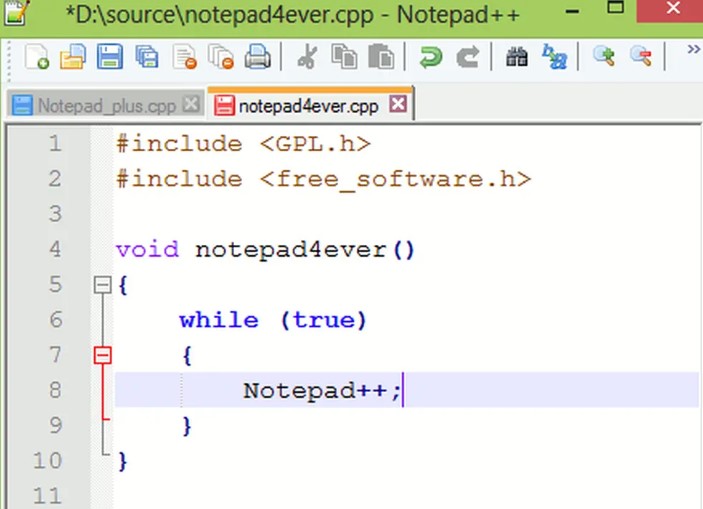
Task: Click '(true)' on line 6
Action: coord(324,321)
